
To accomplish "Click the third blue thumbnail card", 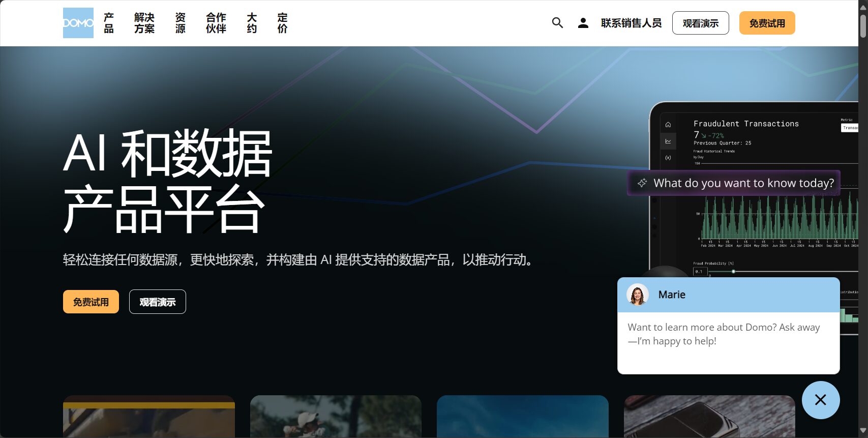I will (x=523, y=416).
